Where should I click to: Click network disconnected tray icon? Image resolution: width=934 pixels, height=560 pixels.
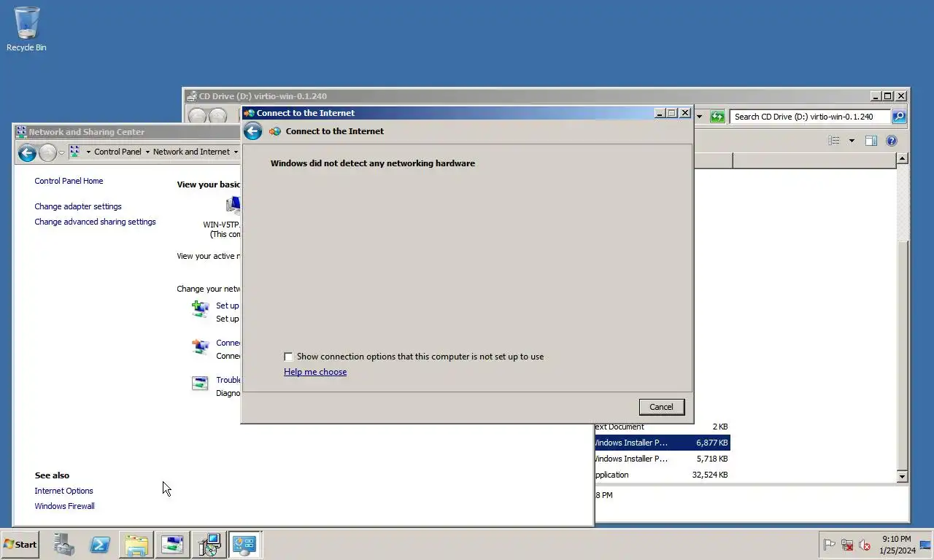point(847,545)
